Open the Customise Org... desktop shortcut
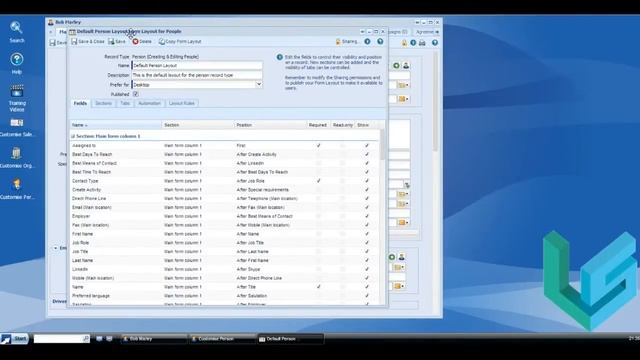This screenshot has height=360, width=640. [x=17, y=158]
